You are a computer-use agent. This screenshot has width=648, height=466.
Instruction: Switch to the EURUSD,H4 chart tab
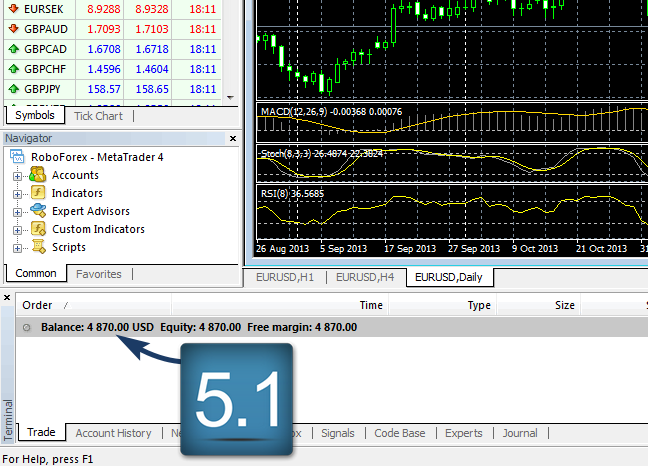point(365,277)
